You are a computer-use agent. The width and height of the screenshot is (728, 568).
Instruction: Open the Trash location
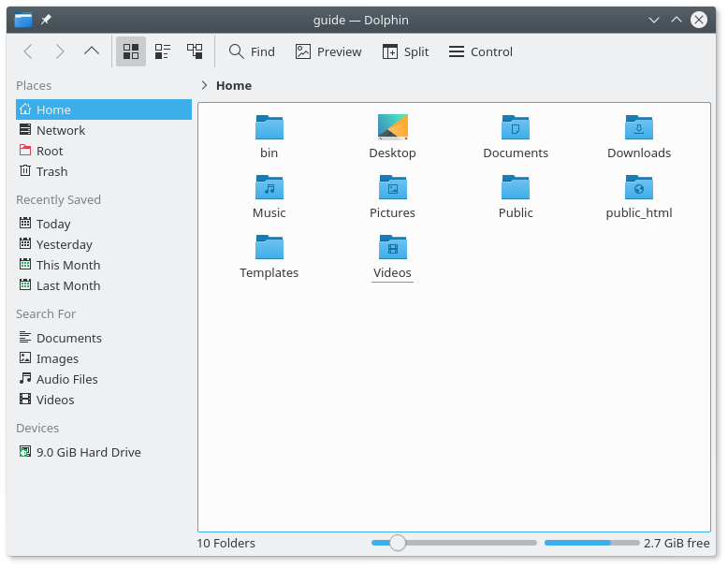[x=51, y=171]
